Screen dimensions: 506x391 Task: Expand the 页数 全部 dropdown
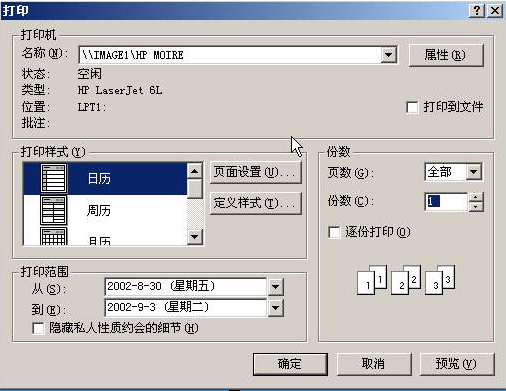[x=473, y=172]
